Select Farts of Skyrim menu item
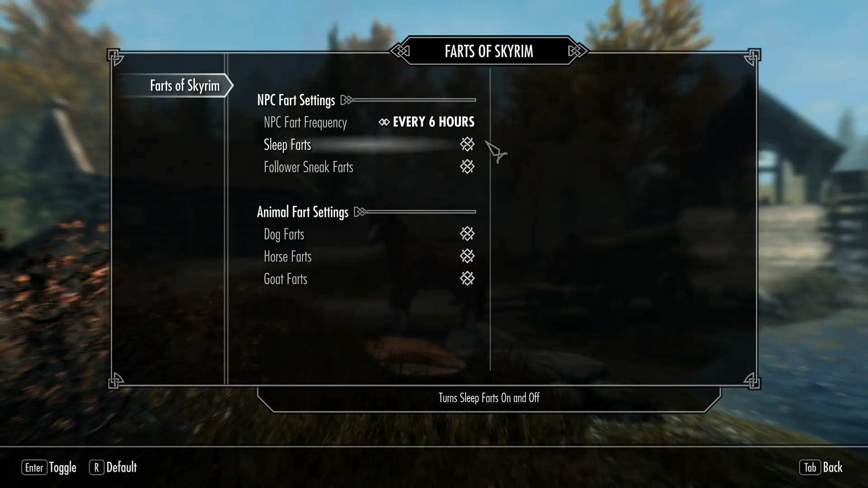The image size is (868, 488). point(185,85)
